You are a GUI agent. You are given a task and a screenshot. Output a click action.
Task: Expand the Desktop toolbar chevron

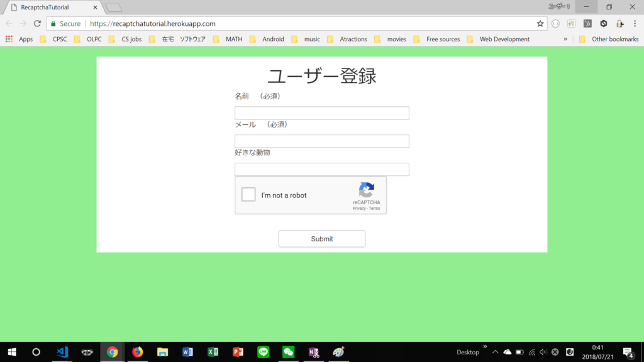pyautogui.click(x=485, y=346)
